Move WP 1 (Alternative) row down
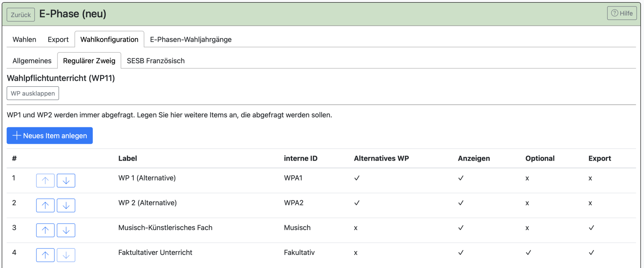 66,181
